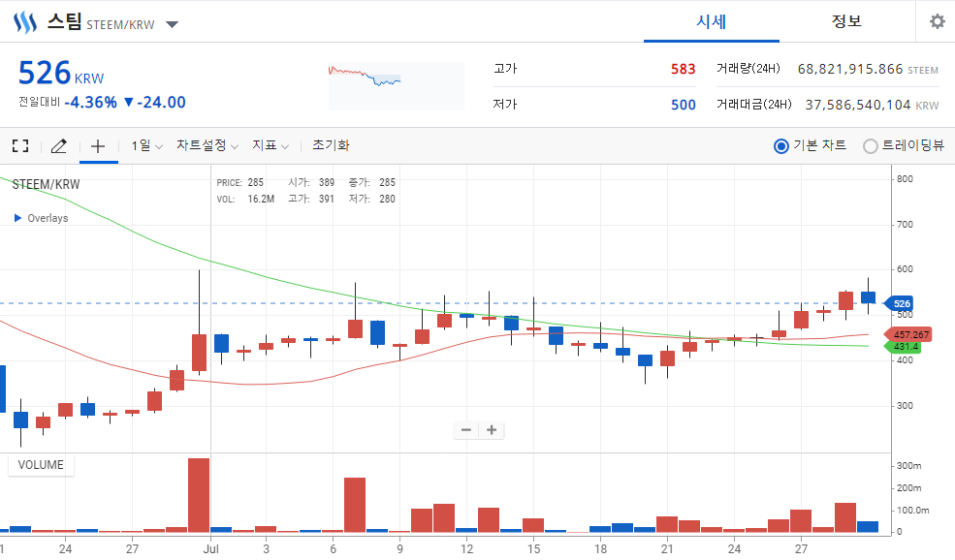Click the -4.36% daily change text
Image resolution: width=955 pixels, height=560 pixels.
tap(91, 103)
